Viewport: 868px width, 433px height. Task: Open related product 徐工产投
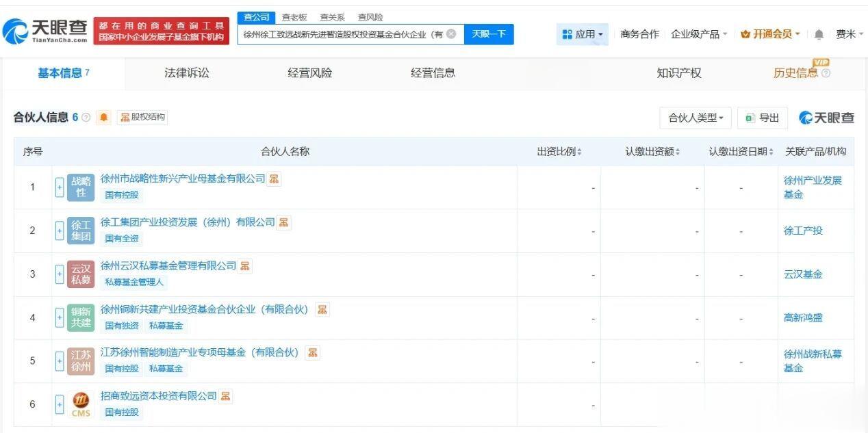[x=803, y=231]
